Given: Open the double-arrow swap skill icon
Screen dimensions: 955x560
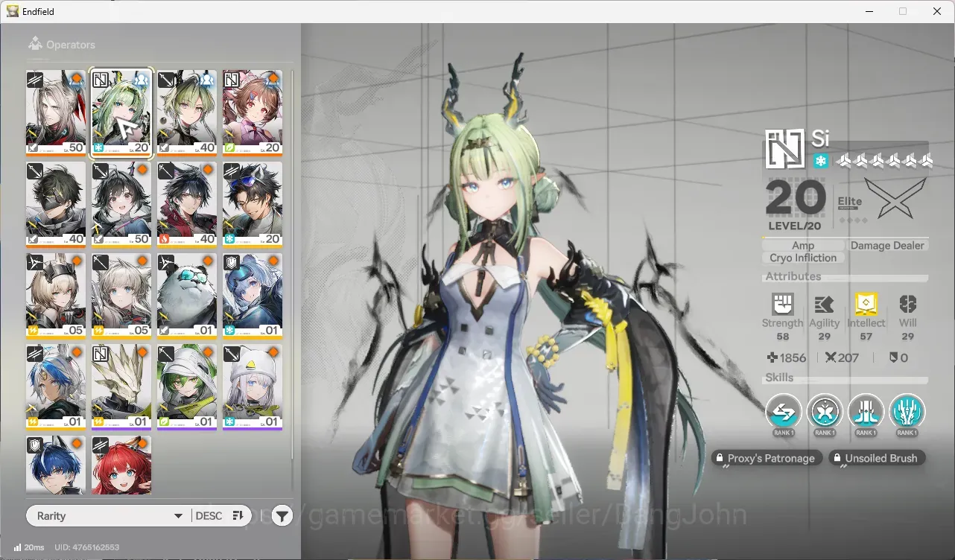Looking at the screenshot, I should tap(784, 411).
